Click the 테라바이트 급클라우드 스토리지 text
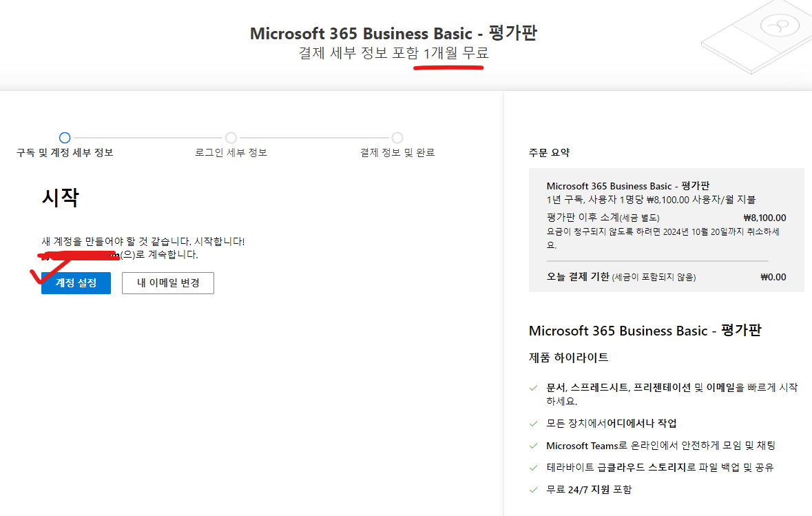 pyautogui.click(x=660, y=467)
